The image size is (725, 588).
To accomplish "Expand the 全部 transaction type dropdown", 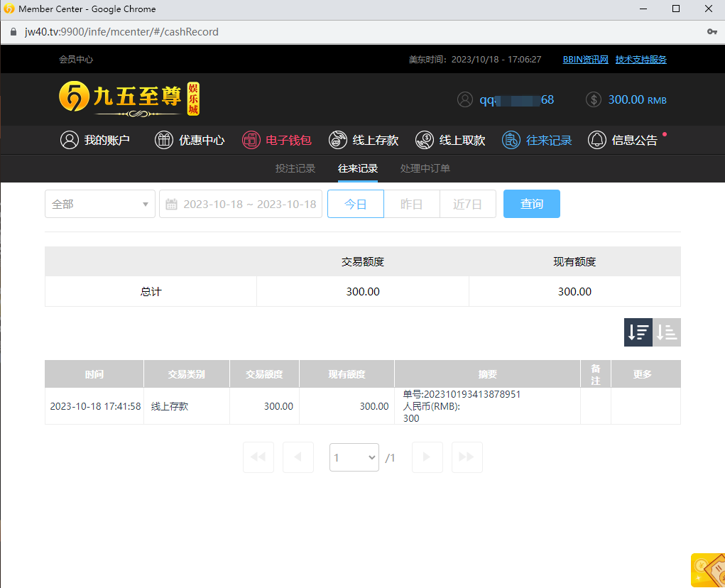I will point(99,204).
